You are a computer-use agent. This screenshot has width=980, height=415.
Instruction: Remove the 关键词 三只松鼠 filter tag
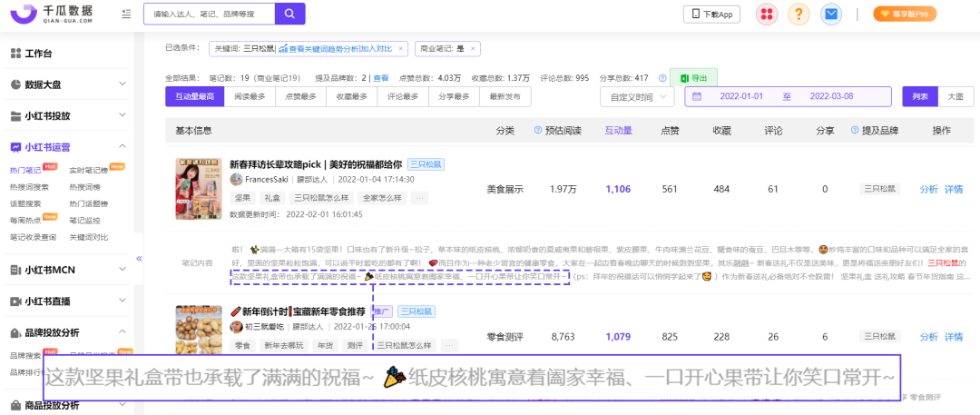pyautogui.click(x=400, y=48)
